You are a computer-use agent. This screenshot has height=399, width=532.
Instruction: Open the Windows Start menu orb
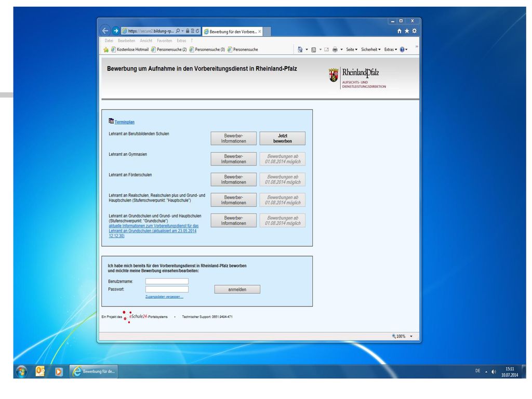point(22,371)
